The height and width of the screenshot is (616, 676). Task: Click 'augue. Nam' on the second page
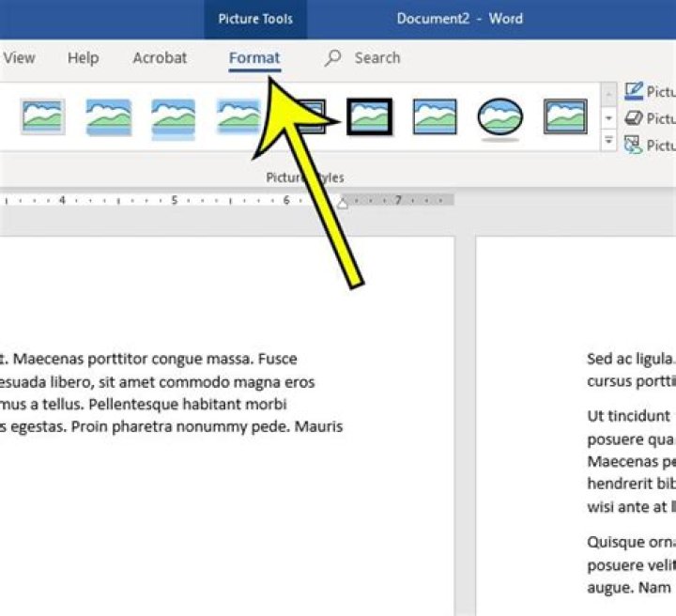(629, 588)
